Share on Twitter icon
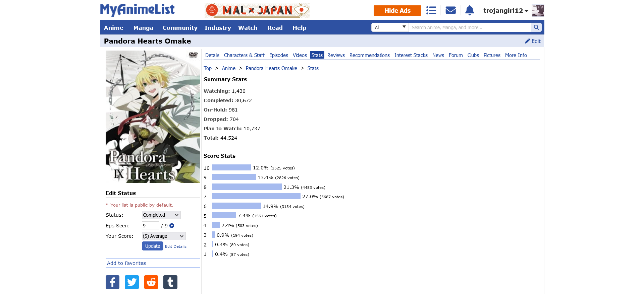644x294 pixels. pyautogui.click(x=132, y=282)
